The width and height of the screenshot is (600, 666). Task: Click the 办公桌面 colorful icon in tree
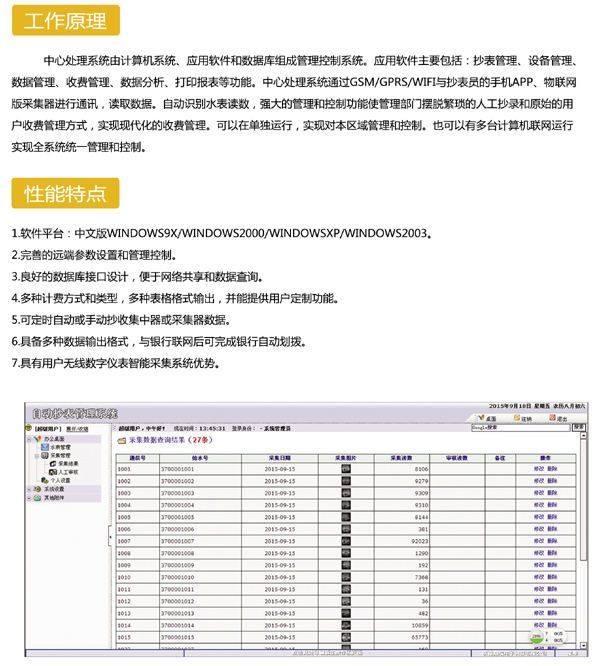click(37, 438)
